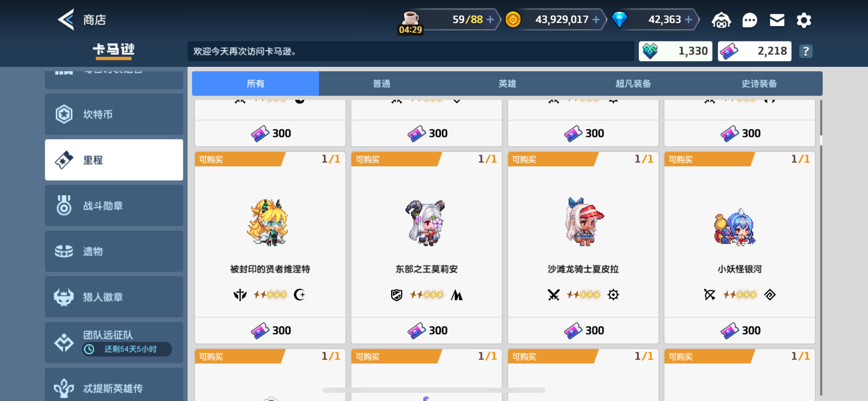Select the 超凡装备 tab
The image size is (868, 401).
tap(633, 84)
